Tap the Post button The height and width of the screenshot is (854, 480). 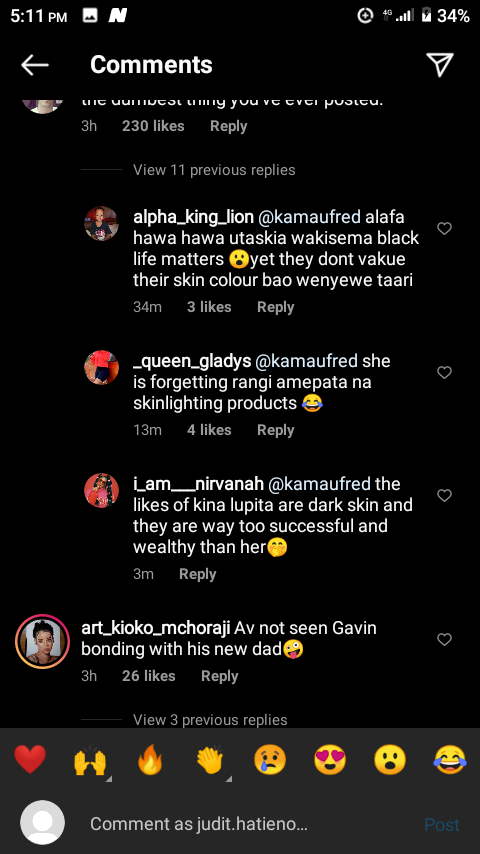(442, 825)
